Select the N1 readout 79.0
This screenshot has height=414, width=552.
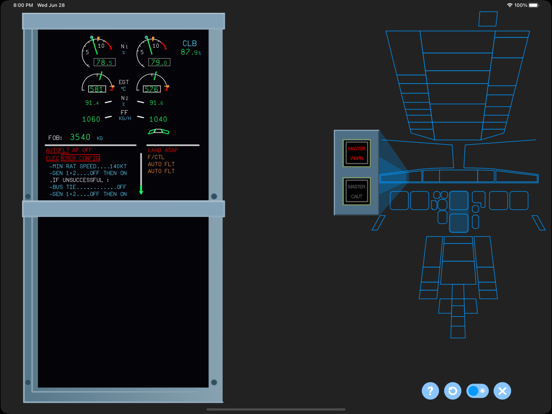[x=159, y=62]
